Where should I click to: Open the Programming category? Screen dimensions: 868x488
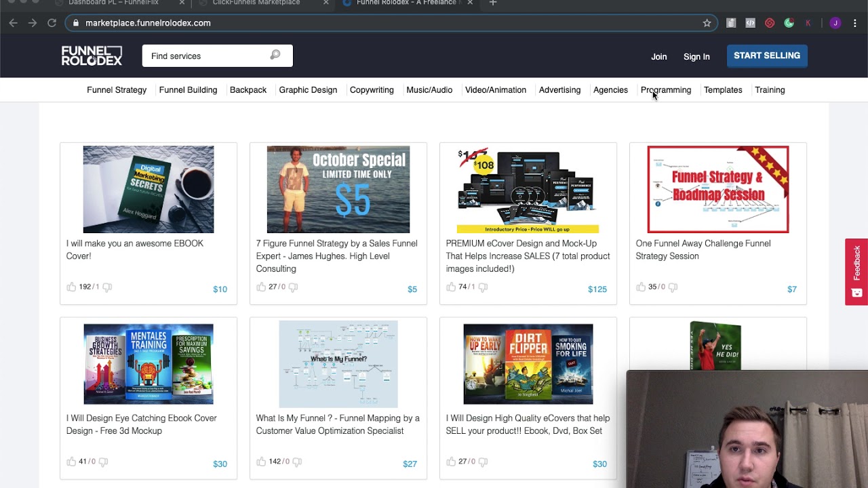[x=666, y=89]
